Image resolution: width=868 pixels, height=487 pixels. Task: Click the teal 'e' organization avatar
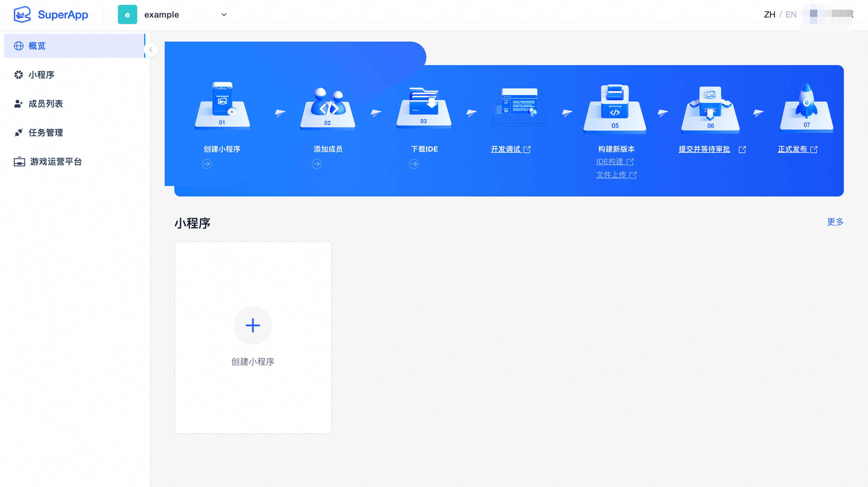click(x=127, y=14)
